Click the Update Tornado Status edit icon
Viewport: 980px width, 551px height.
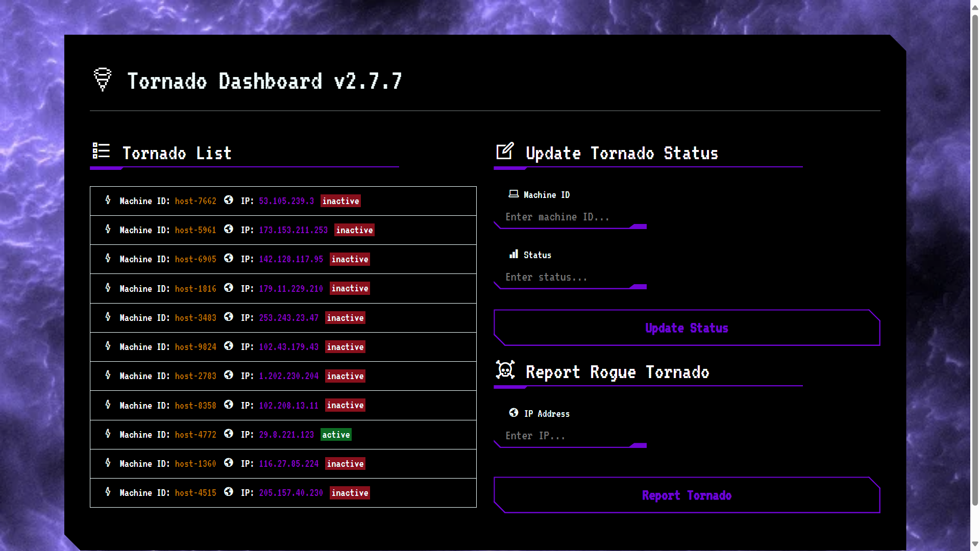[x=505, y=151]
